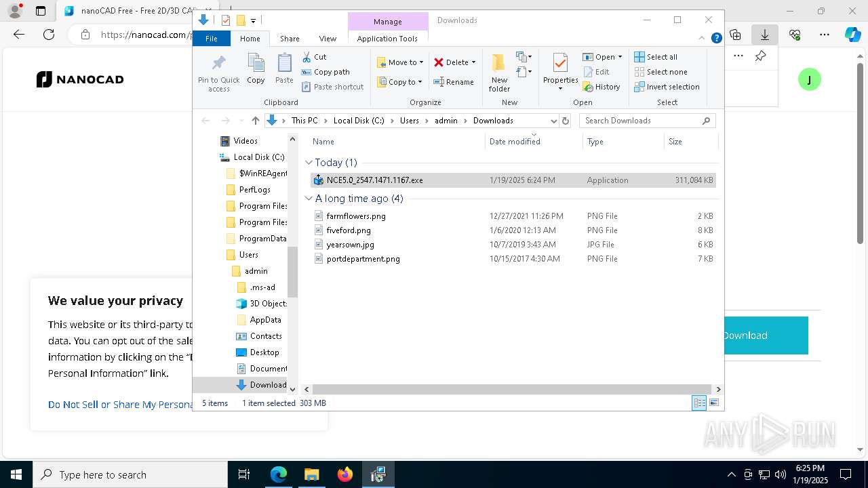Click Pin to Quick access icon

(218, 73)
